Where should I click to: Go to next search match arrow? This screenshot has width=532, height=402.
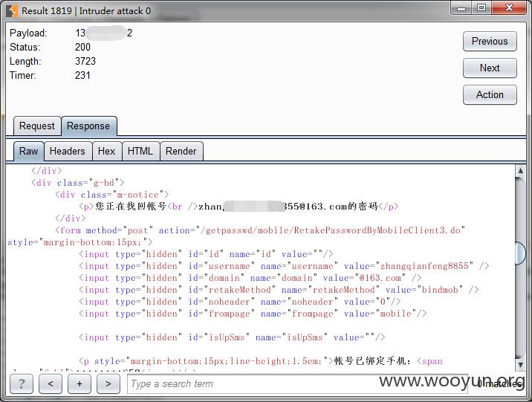pyautogui.click(x=108, y=383)
